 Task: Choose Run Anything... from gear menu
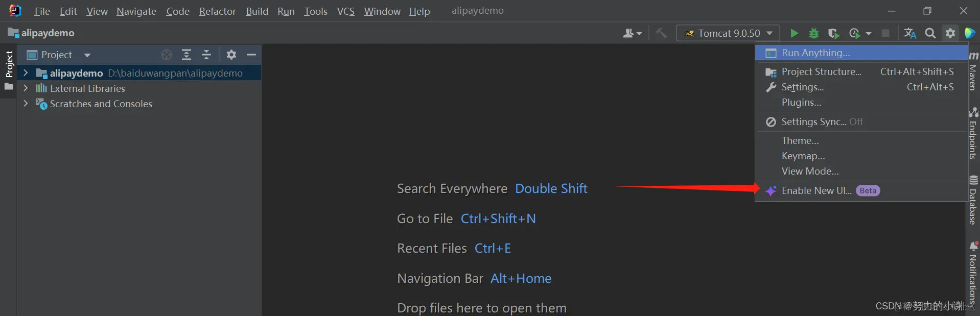(x=861, y=53)
